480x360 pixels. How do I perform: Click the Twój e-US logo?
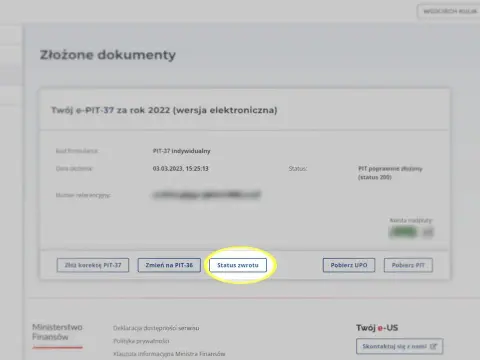pyautogui.click(x=377, y=328)
